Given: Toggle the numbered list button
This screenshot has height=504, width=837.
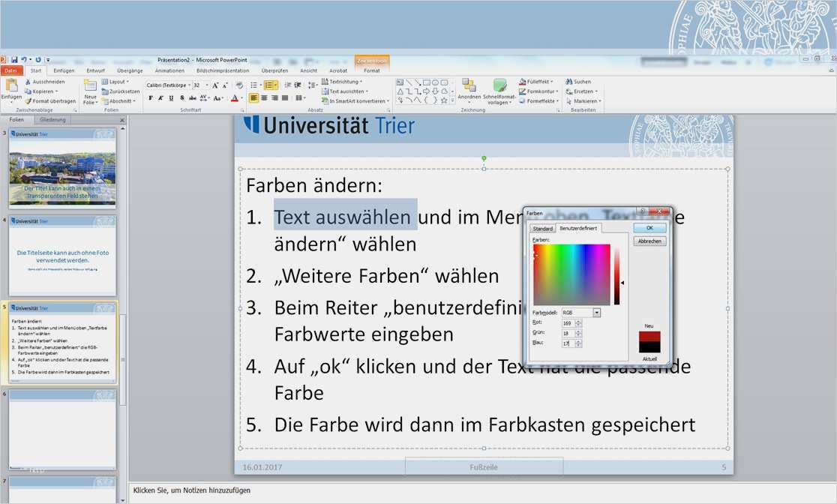Looking at the screenshot, I should [x=269, y=85].
